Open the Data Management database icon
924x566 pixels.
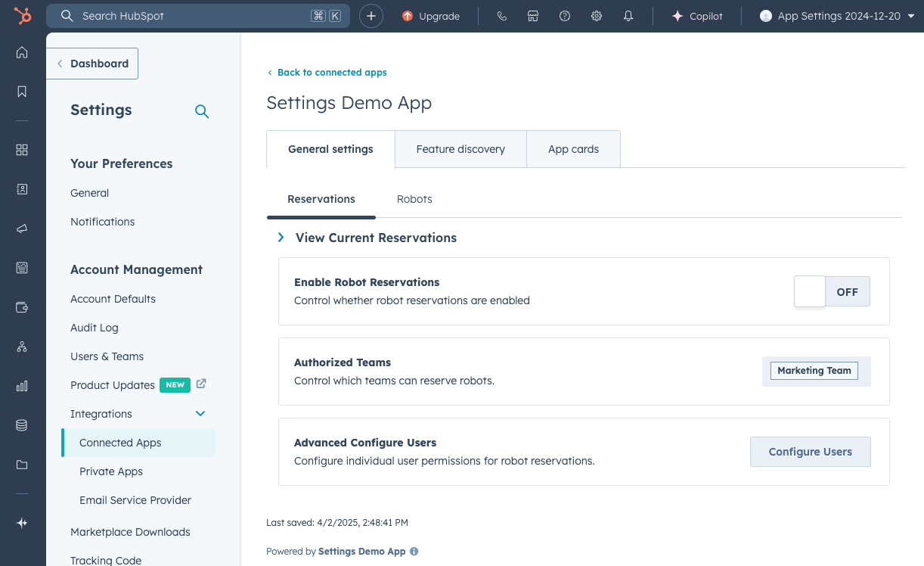pos(22,425)
